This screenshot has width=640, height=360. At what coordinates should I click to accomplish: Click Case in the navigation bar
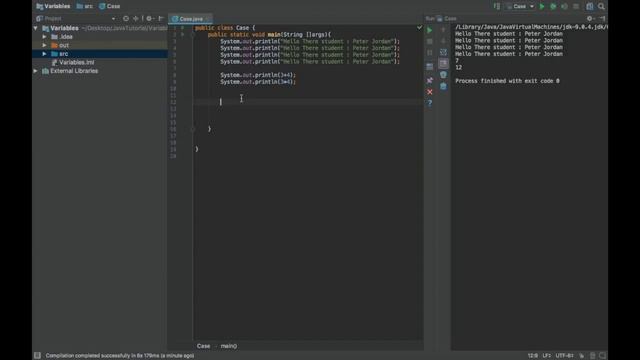click(109, 7)
